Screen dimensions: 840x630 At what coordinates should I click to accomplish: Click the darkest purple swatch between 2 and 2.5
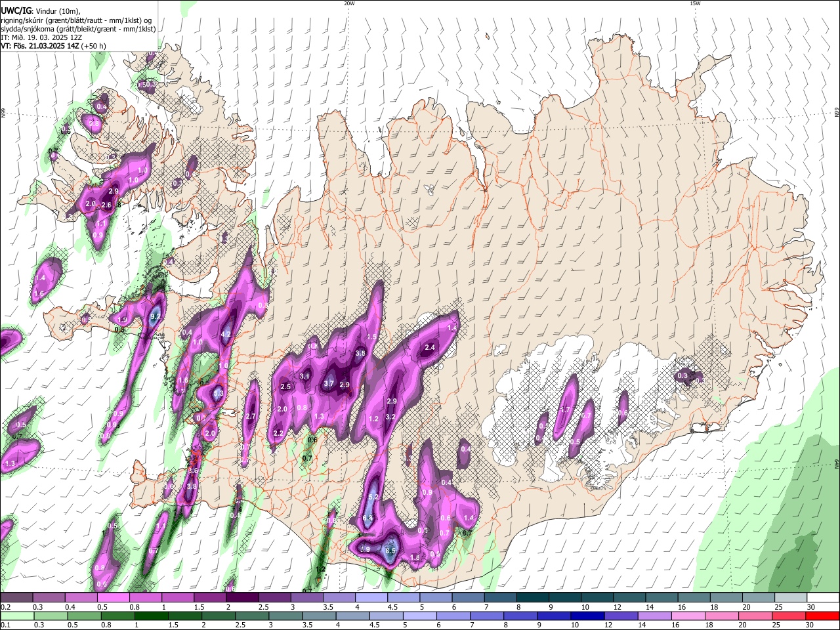point(243,598)
